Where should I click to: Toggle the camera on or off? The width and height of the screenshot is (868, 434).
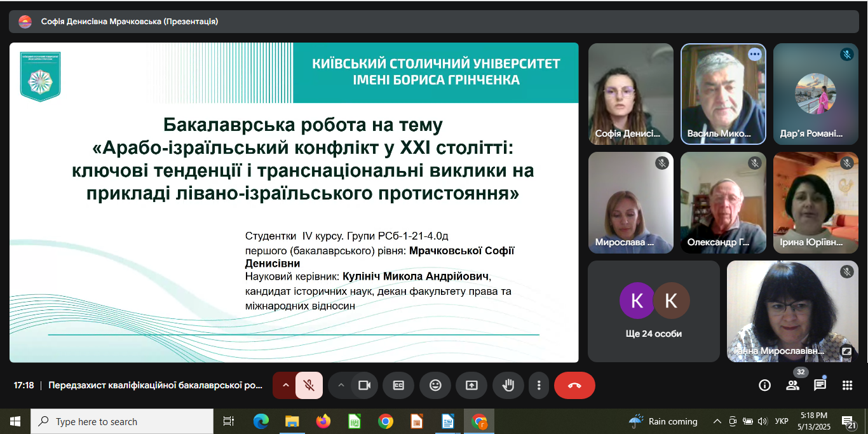364,385
